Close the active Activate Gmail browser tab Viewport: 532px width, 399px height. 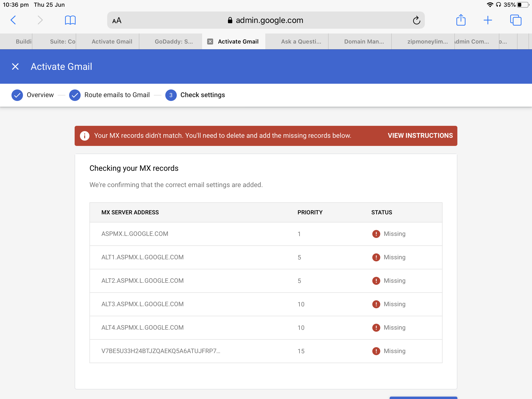[210, 42]
